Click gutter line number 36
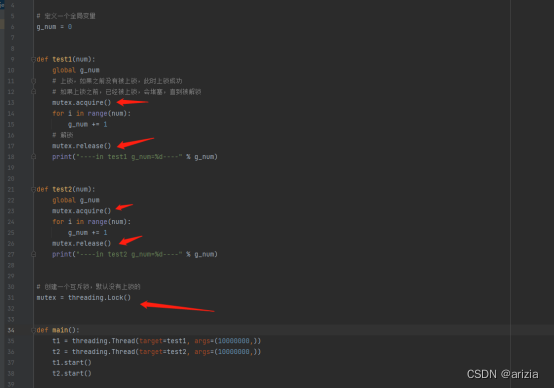The width and height of the screenshot is (554, 389). pos(11,352)
